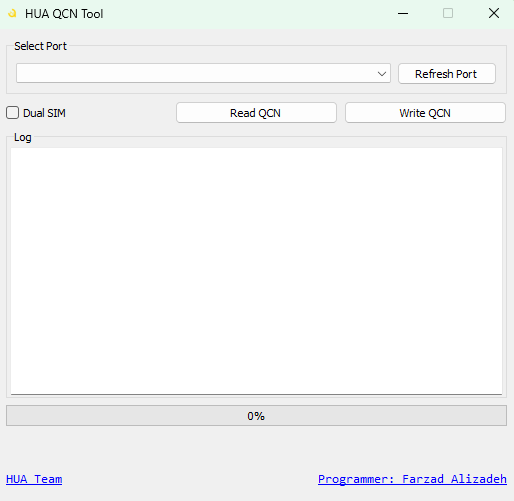Click the Log group label
The image size is (514, 501).
[23, 137]
